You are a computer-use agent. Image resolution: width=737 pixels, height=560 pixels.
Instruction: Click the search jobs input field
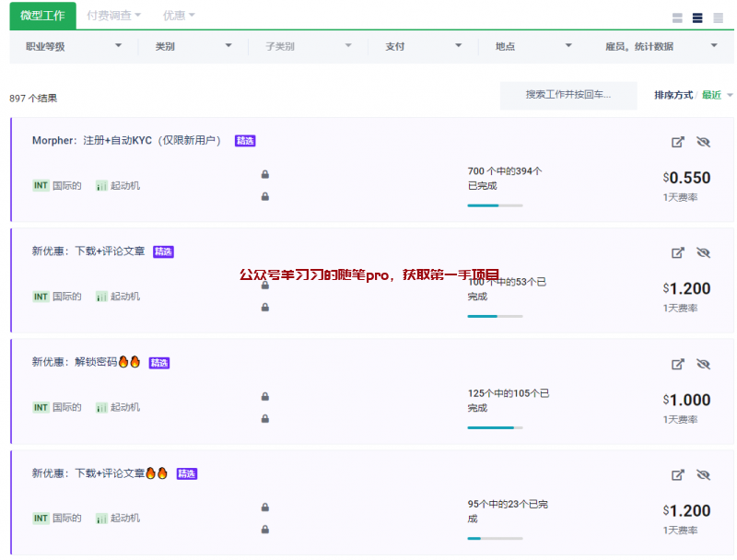[x=567, y=95]
